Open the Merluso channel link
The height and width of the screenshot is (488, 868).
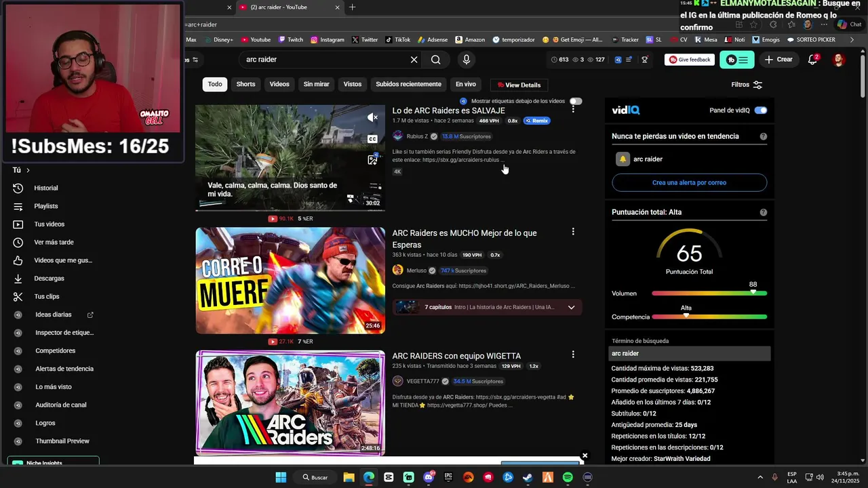click(x=416, y=270)
